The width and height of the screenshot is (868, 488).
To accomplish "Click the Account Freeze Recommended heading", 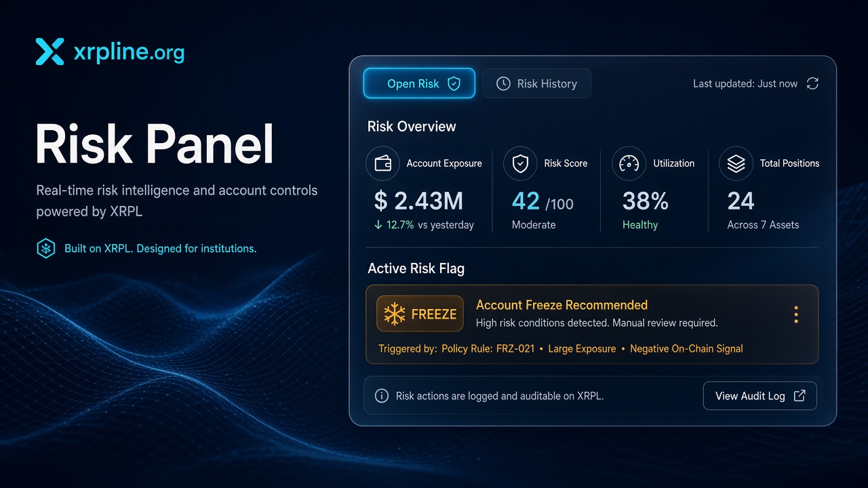I will click(x=561, y=305).
